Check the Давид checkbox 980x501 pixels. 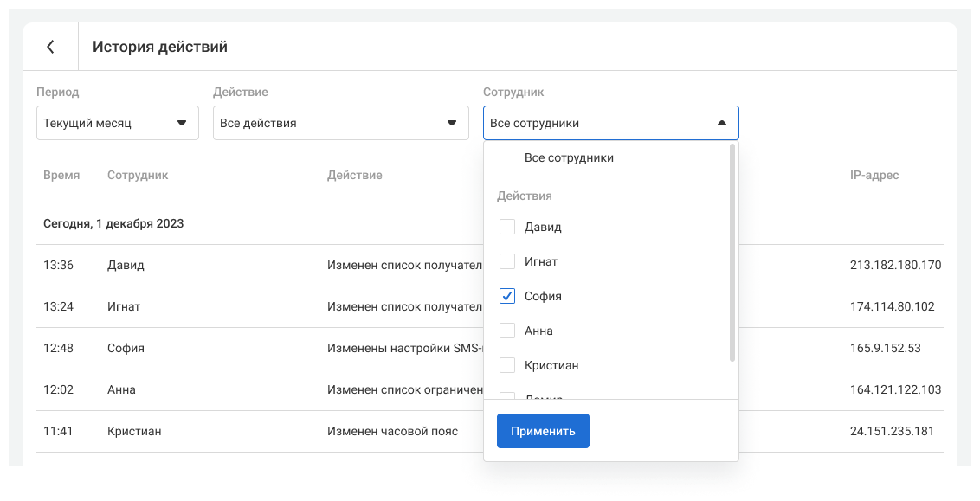click(507, 227)
